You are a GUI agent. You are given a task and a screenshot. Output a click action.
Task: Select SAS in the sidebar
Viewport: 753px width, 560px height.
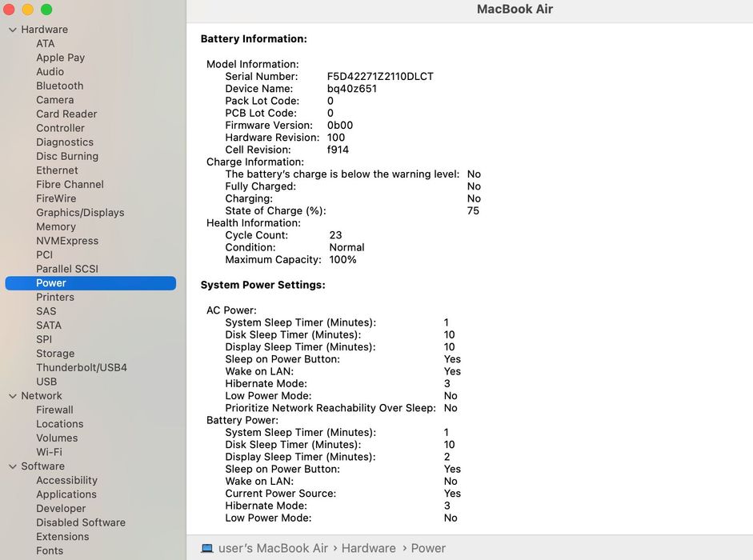pyautogui.click(x=46, y=311)
